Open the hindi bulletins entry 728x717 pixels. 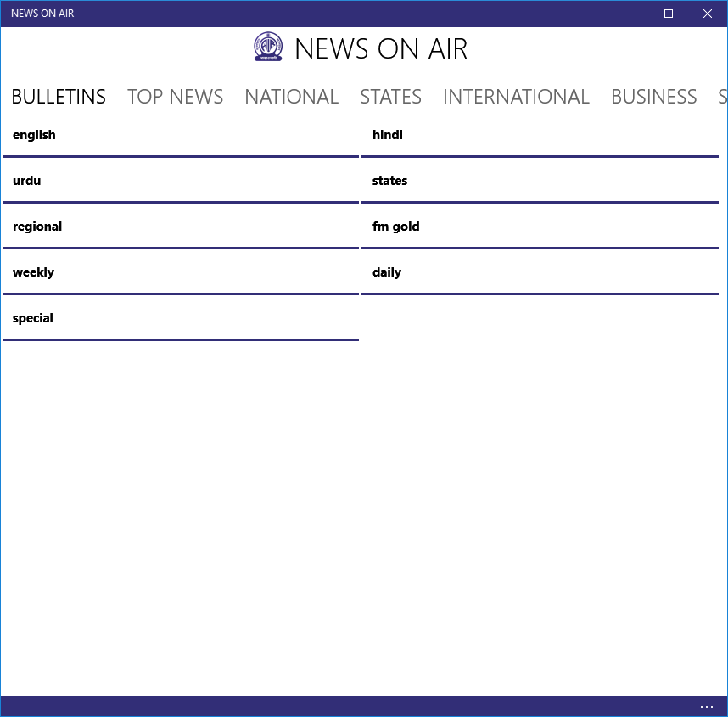(540, 135)
